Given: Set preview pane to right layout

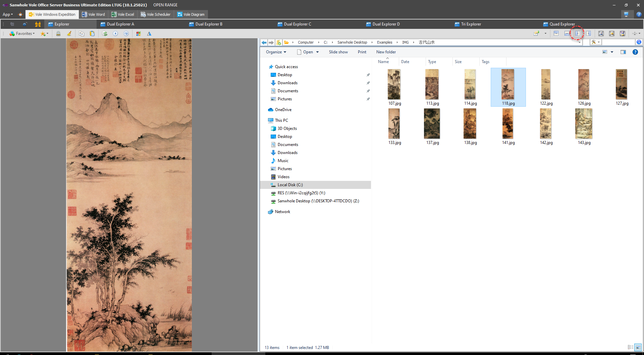Looking at the screenshot, I should (x=588, y=34).
